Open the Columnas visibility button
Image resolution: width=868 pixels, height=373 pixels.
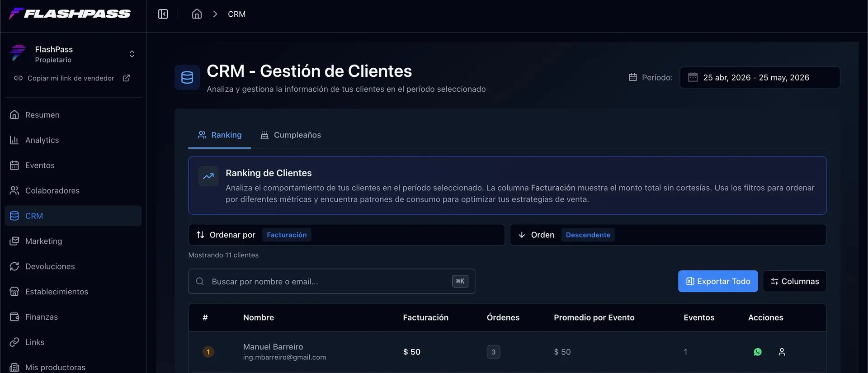point(794,281)
